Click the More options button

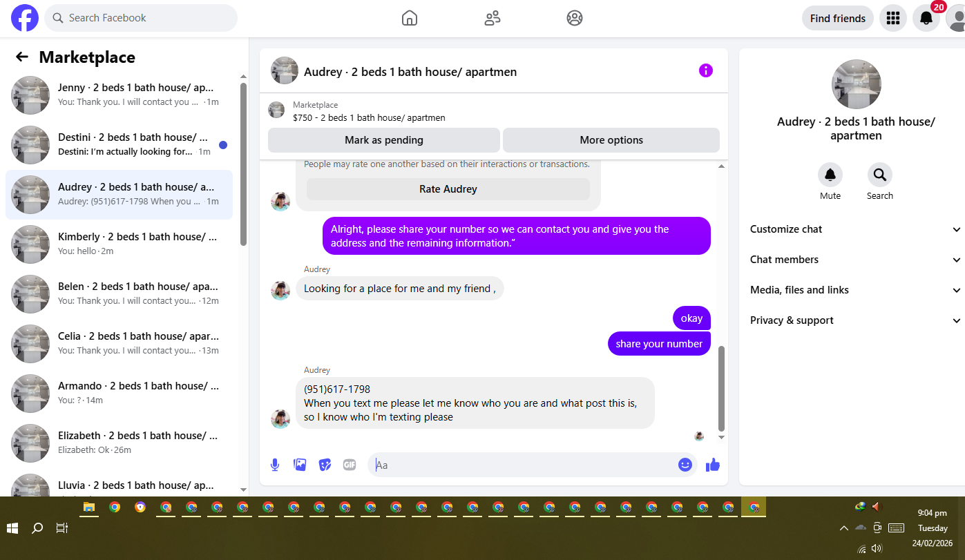click(611, 139)
